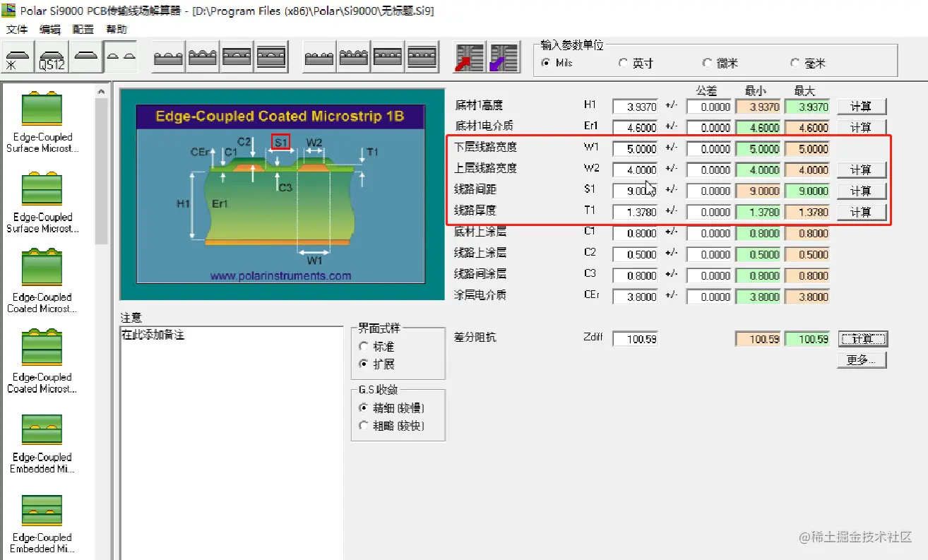Click the 更多... button
The image size is (928, 560).
862,360
